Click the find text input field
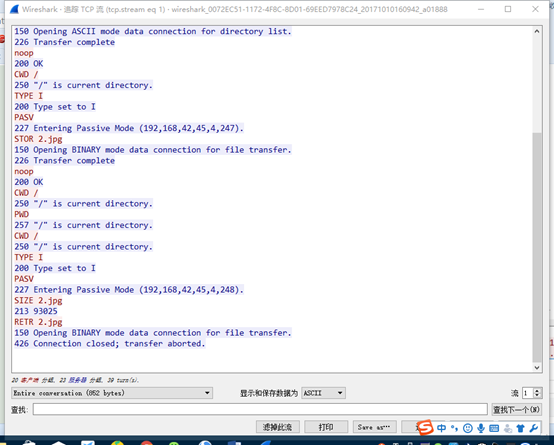 point(260,410)
